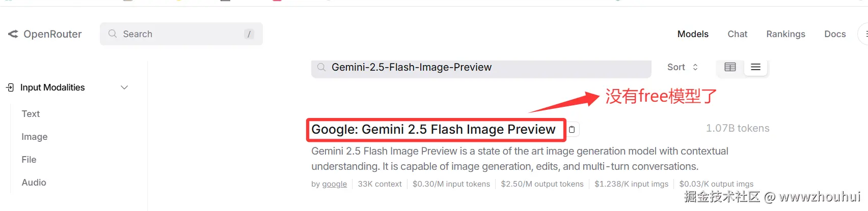The image size is (868, 211).
Task: Click the magnifier icon in top search
Action: (x=113, y=34)
